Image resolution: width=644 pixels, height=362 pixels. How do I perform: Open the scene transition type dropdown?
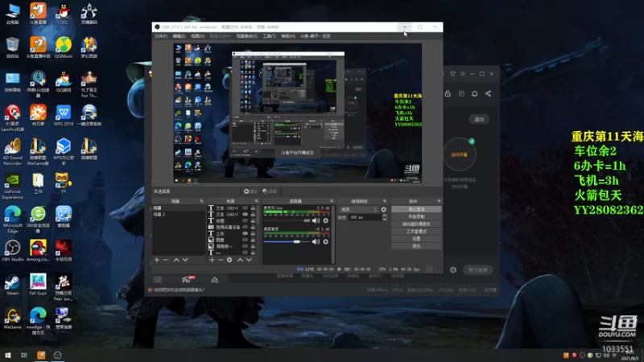coord(358,209)
